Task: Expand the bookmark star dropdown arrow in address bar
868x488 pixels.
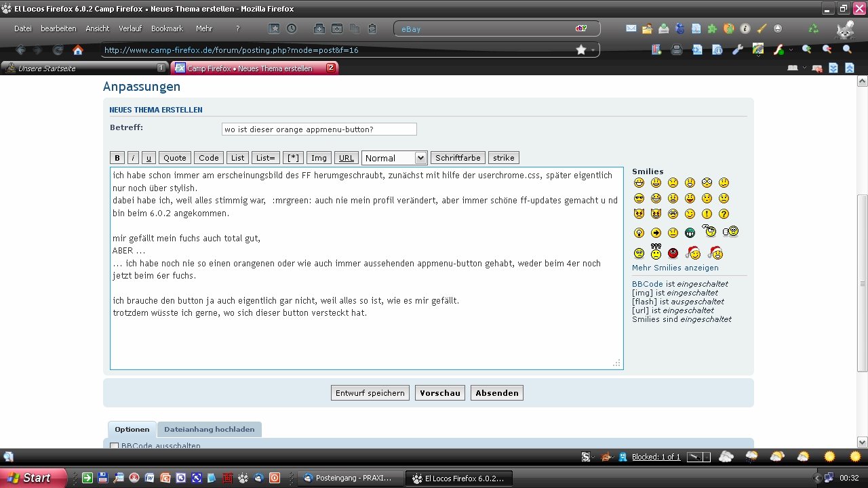Action: pos(593,50)
